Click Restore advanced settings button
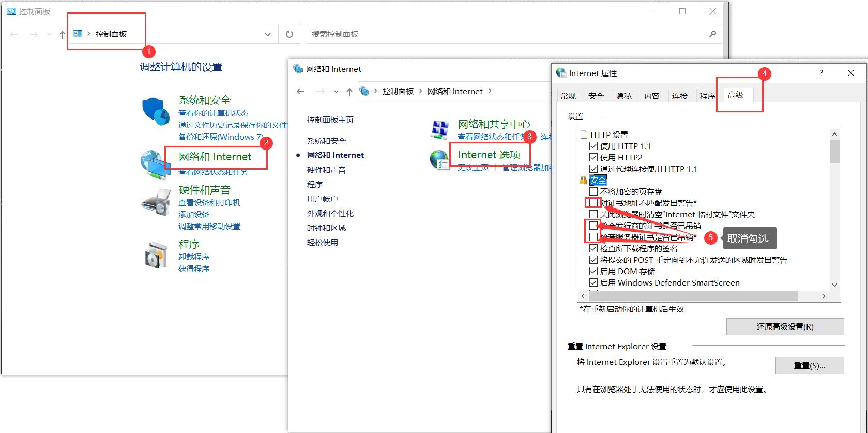Screen dimensions: 868x433 [x=785, y=326]
